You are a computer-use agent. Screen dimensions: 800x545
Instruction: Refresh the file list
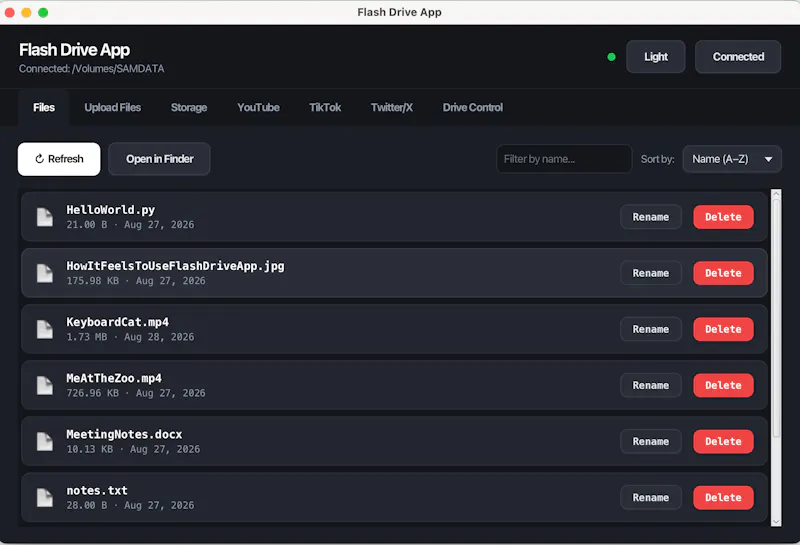pos(59,159)
